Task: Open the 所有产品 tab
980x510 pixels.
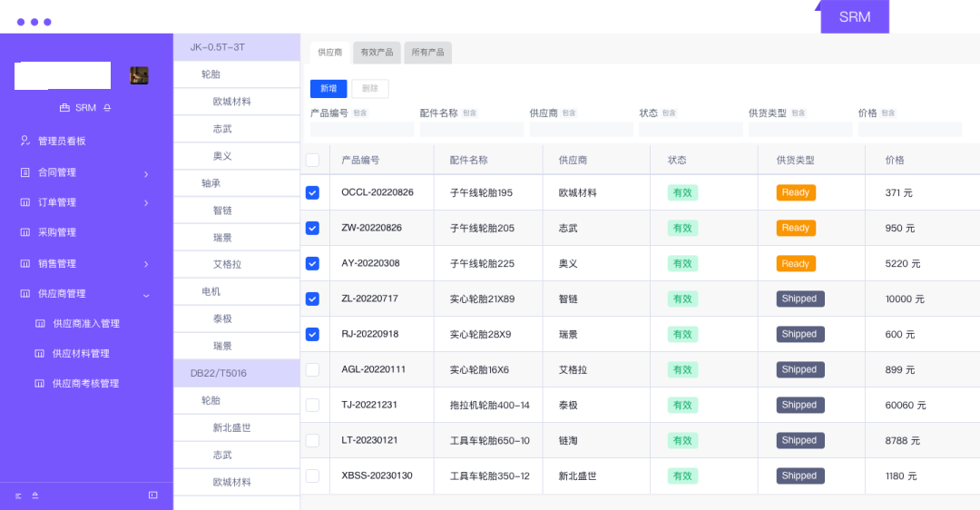Action: tap(427, 53)
